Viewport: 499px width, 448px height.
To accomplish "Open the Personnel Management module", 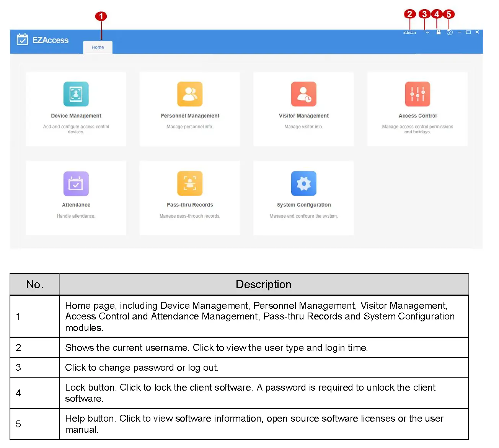I will tap(190, 109).
